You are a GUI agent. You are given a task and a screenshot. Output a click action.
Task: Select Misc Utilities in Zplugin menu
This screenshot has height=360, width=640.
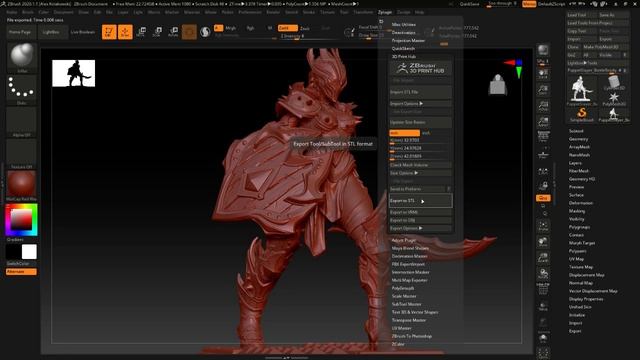pos(404,24)
